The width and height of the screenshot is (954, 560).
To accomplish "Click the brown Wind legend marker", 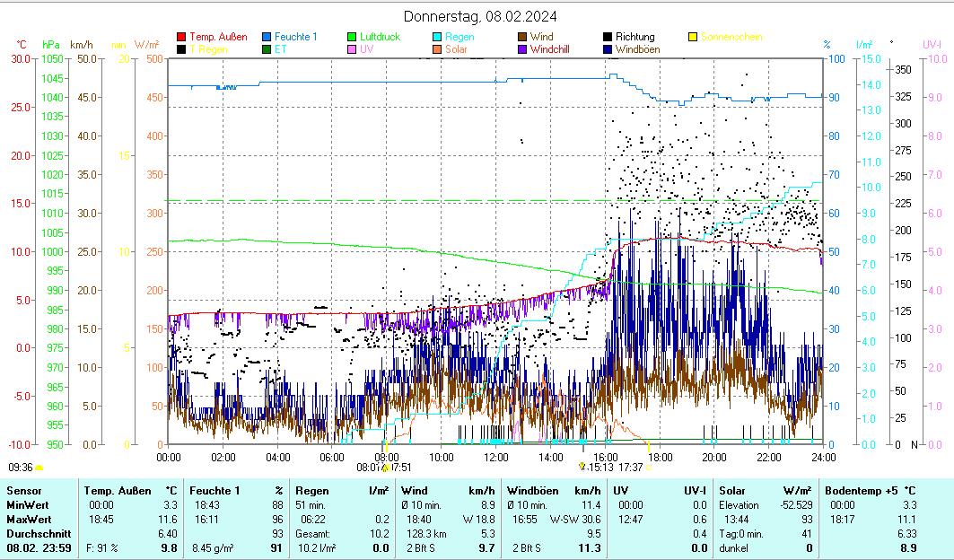I will (x=523, y=37).
